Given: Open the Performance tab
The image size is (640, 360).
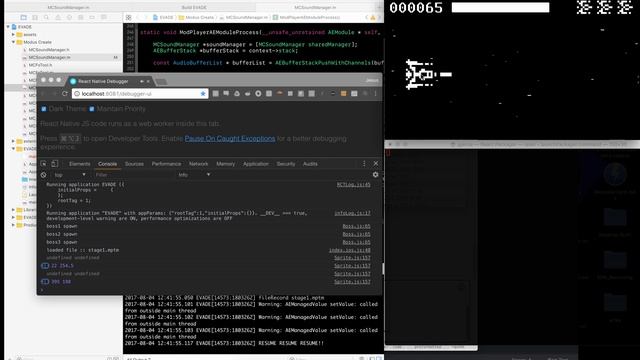Looking at the screenshot, I should click(166, 164).
